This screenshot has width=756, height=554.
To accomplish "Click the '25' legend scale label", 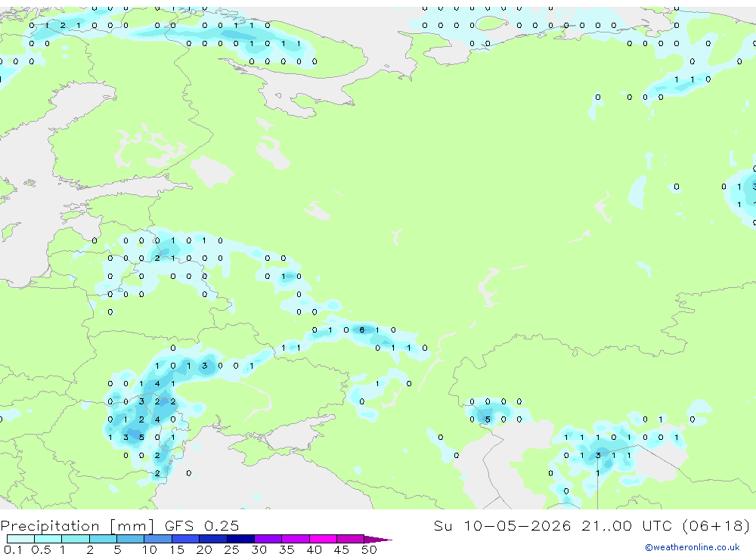I will [x=231, y=549].
